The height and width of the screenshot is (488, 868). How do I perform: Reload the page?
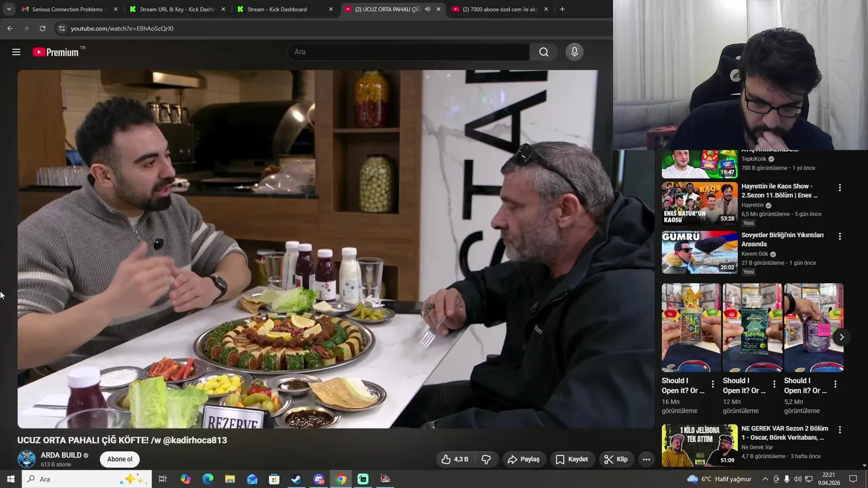pos(42,28)
